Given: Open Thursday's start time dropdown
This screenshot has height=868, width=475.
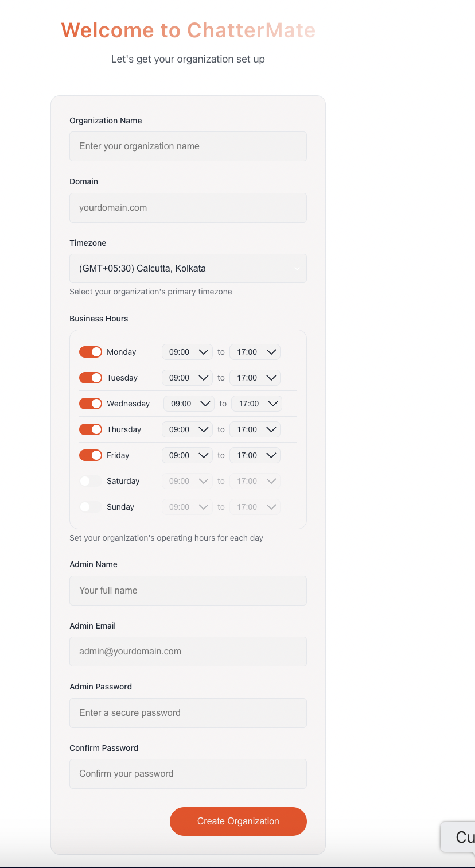Looking at the screenshot, I should tap(187, 429).
